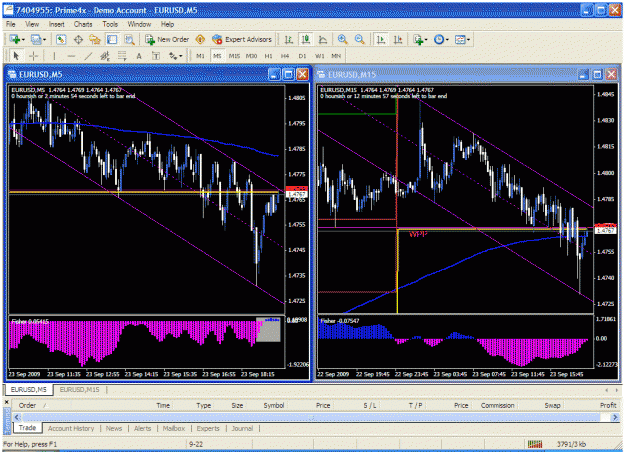The width and height of the screenshot is (625, 452).
Task: Expand the New Chart dropdown arrow
Action: pyautogui.click(x=23, y=40)
